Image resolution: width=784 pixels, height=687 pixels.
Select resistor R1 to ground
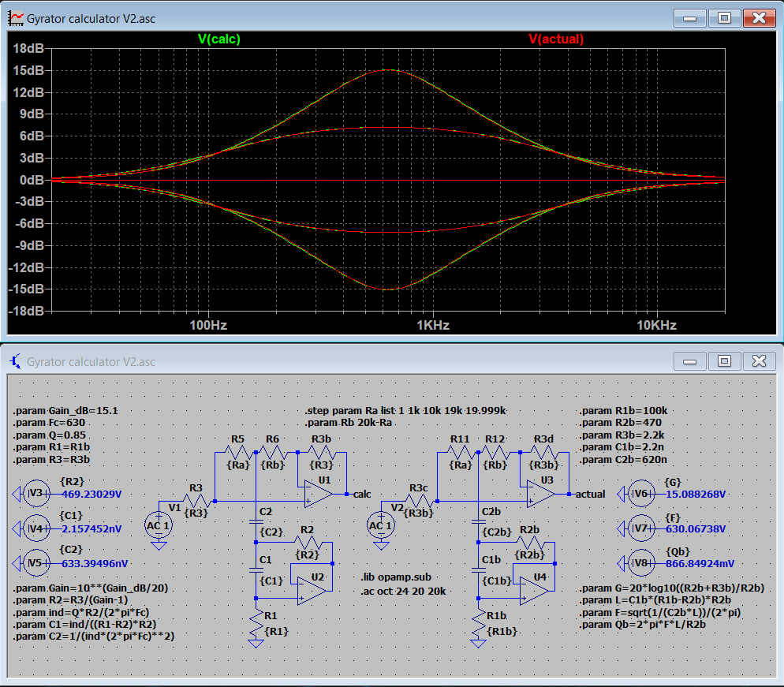(x=256, y=623)
